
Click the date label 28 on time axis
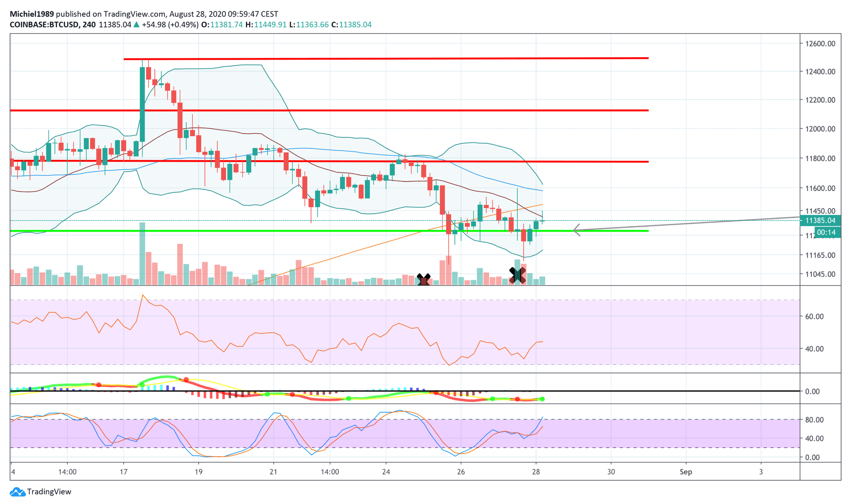point(536,472)
